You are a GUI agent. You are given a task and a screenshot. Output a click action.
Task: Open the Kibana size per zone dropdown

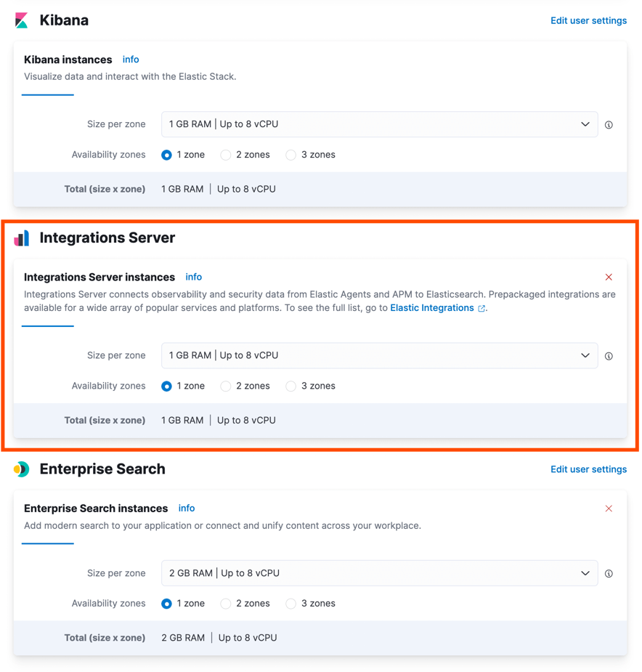click(379, 124)
